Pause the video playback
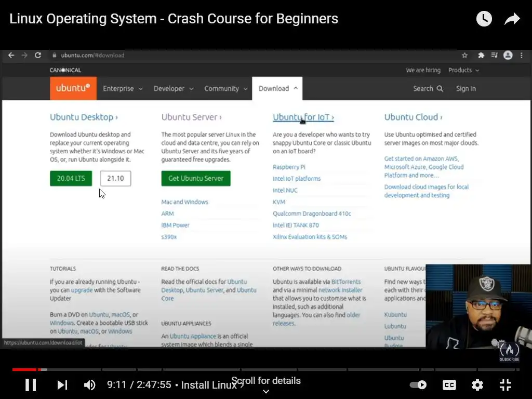Image resolution: width=532 pixels, height=399 pixels. (31, 385)
